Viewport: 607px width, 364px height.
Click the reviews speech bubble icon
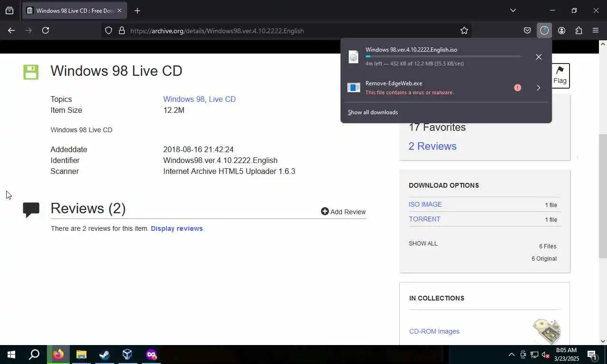click(x=31, y=209)
